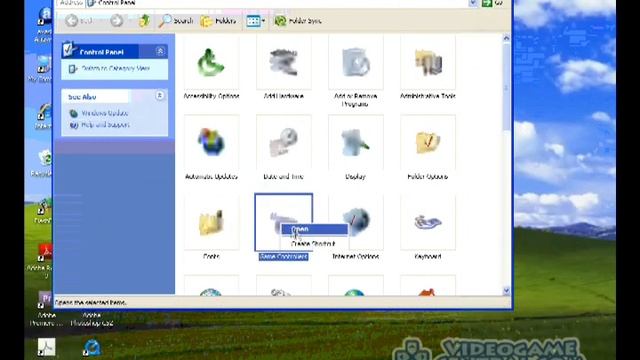This screenshot has width=640, height=360.
Task: Click the Back toolbar button
Action: click(x=79, y=20)
